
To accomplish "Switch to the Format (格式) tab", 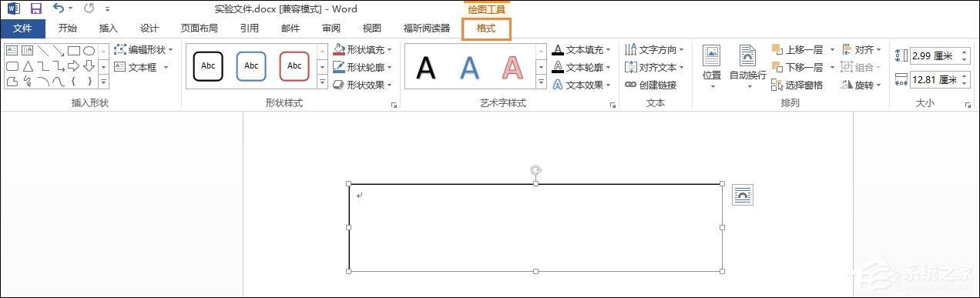I will 486,28.
